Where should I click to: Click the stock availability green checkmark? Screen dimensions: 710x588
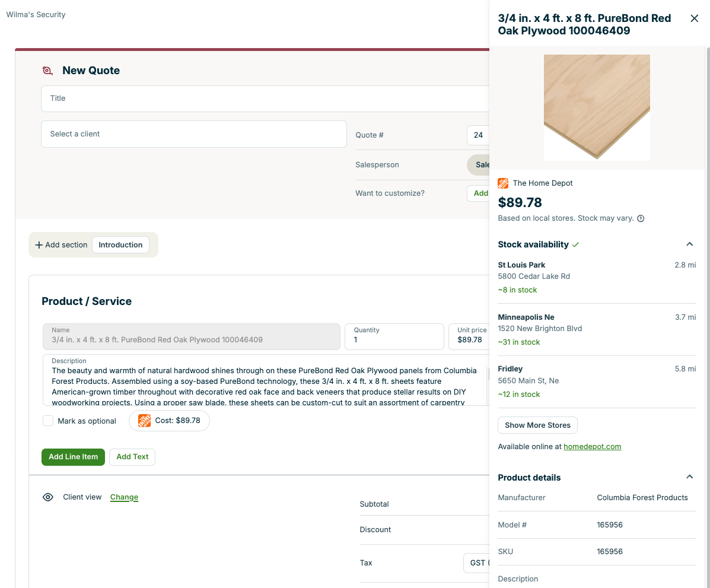(576, 244)
